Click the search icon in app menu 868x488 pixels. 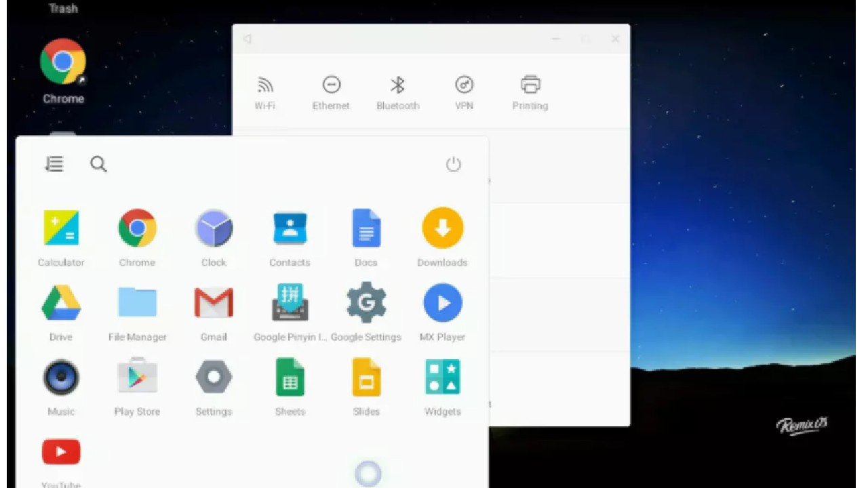click(98, 164)
